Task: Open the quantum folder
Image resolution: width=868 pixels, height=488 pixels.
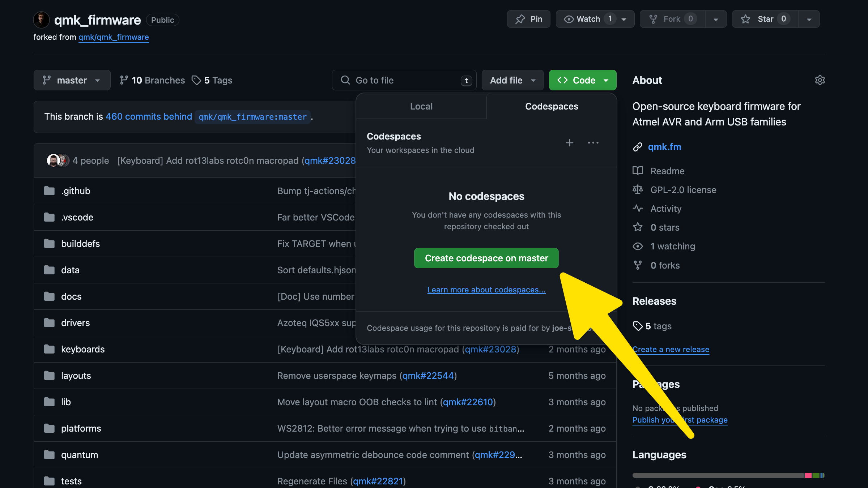Action: 80,455
